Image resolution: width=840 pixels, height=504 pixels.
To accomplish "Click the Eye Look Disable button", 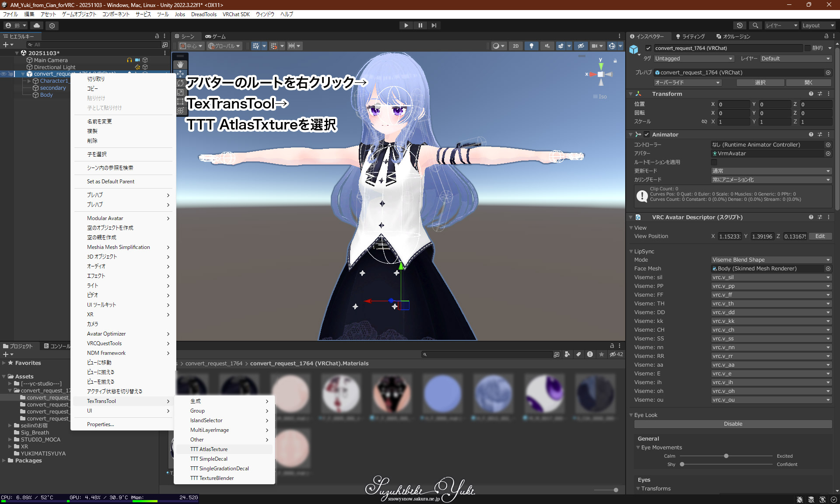I will [x=733, y=424].
